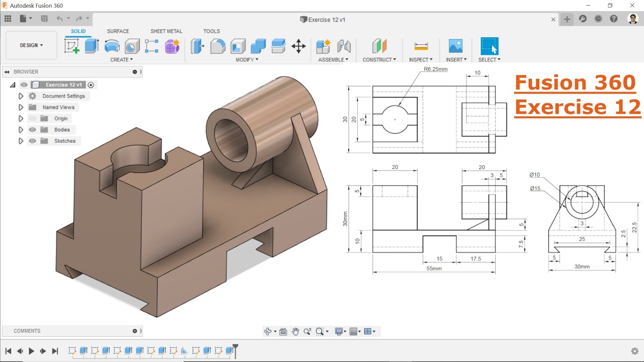
Task: Select the SOLID tab
Action: click(78, 31)
